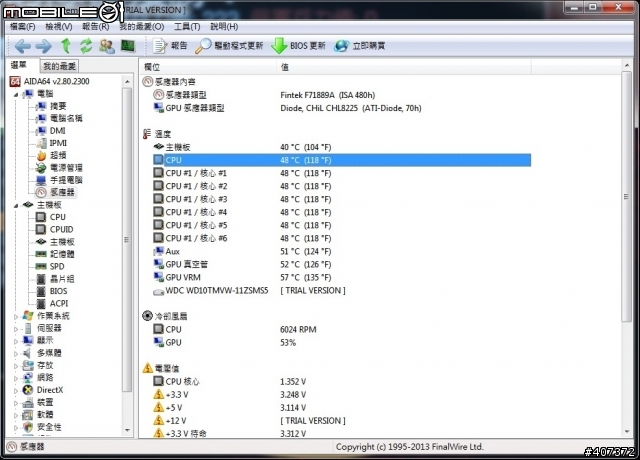Viewport: 640px width, 460px height.
Task: Switch to the 我的最愛 tab
Action: (60, 66)
